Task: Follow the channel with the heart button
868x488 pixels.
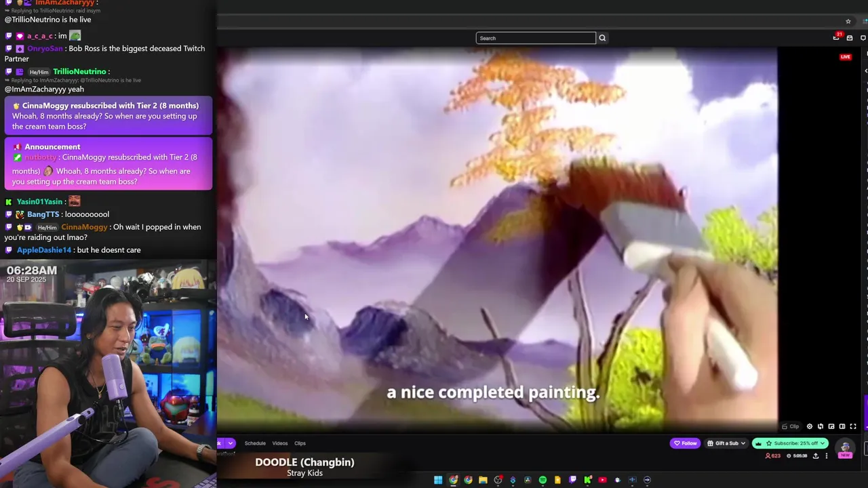Action: click(x=685, y=443)
